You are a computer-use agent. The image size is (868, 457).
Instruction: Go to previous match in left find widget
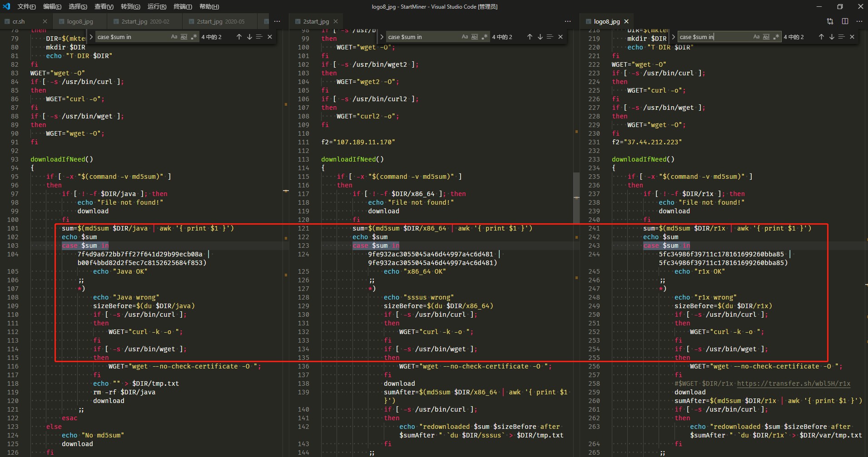coord(239,37)
